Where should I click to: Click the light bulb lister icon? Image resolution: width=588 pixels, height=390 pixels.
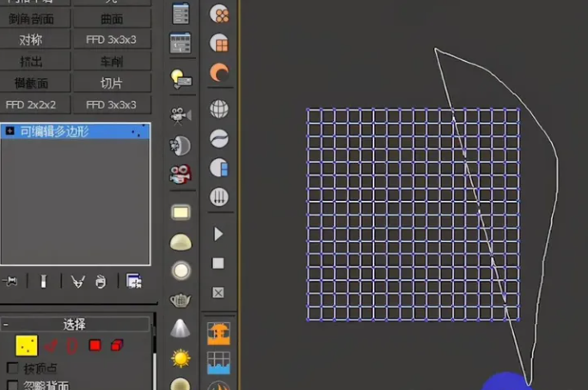tap(181, 77)
